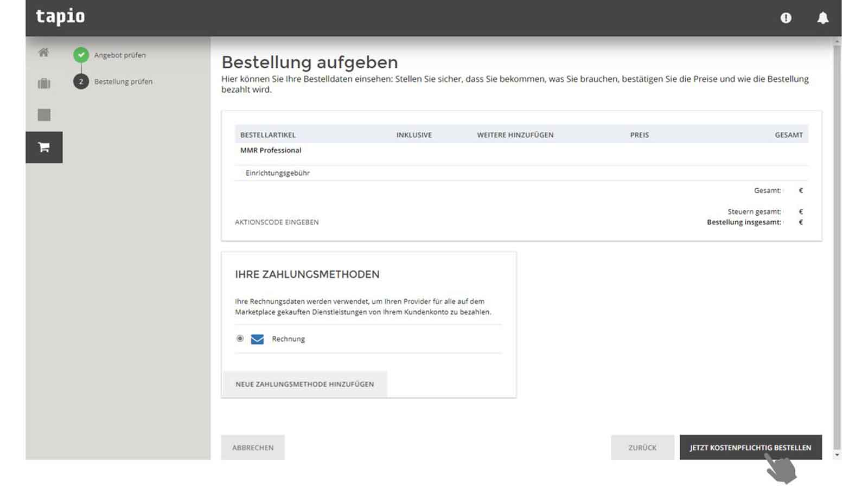Click the PREIS column header

639,134
